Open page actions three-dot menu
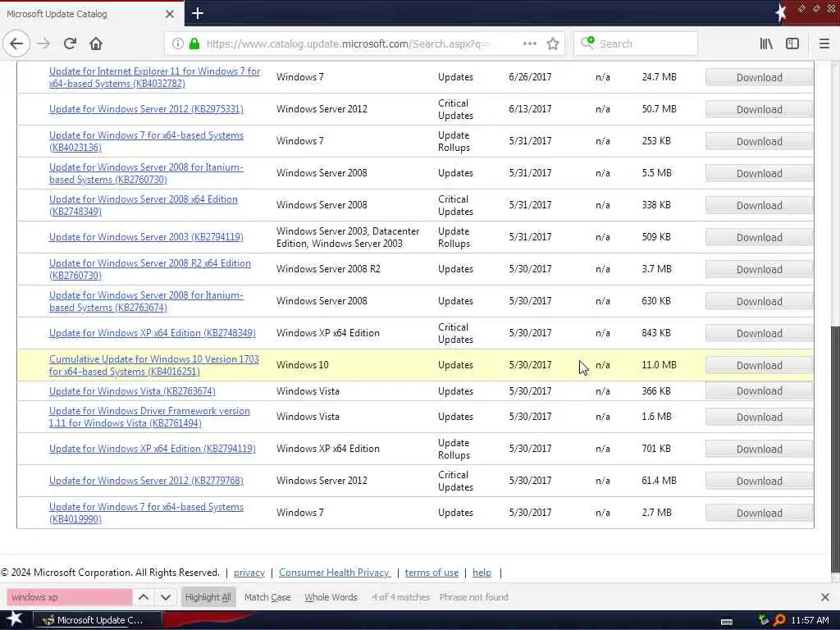The image size is (840, 630). click(x=530, y=43)
